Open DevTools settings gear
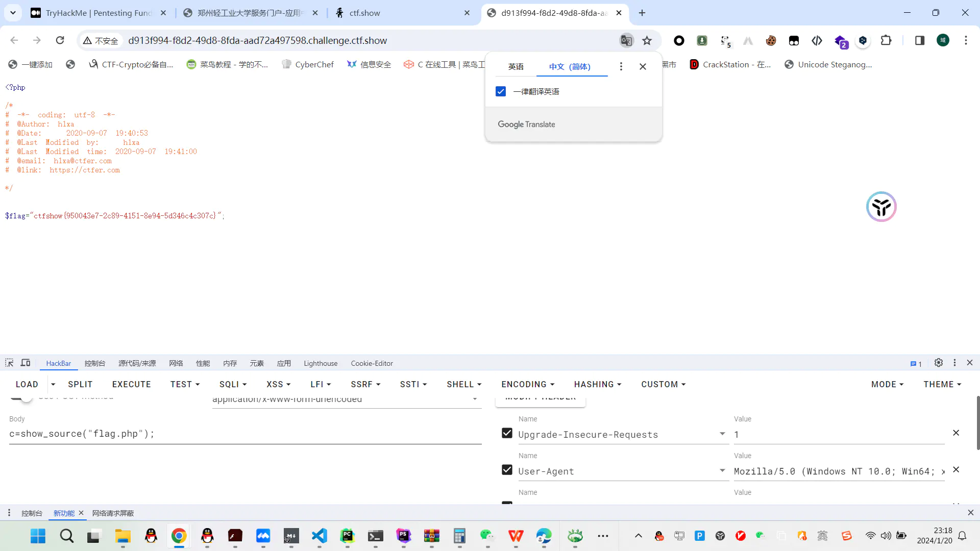 click(939, 363)
